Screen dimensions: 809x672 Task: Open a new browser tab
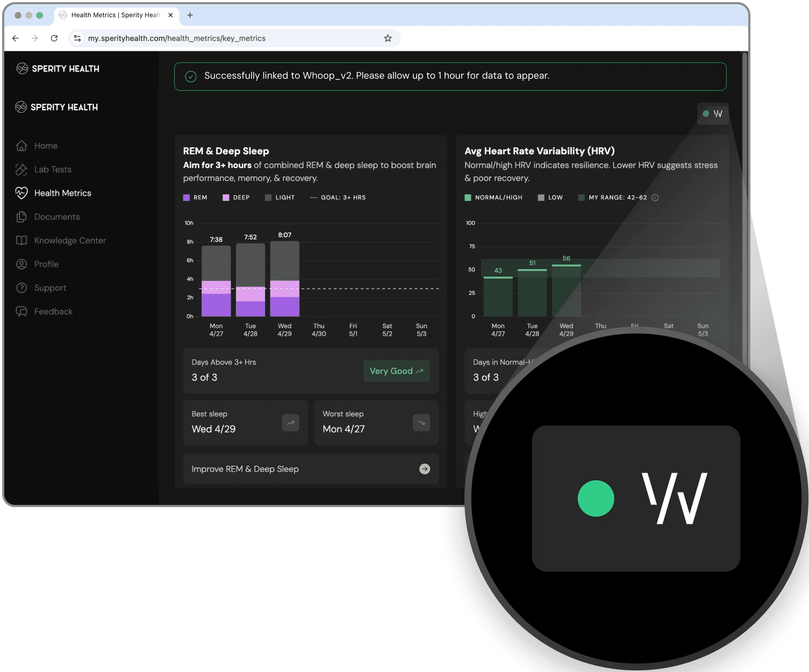[x=190, y=15]
